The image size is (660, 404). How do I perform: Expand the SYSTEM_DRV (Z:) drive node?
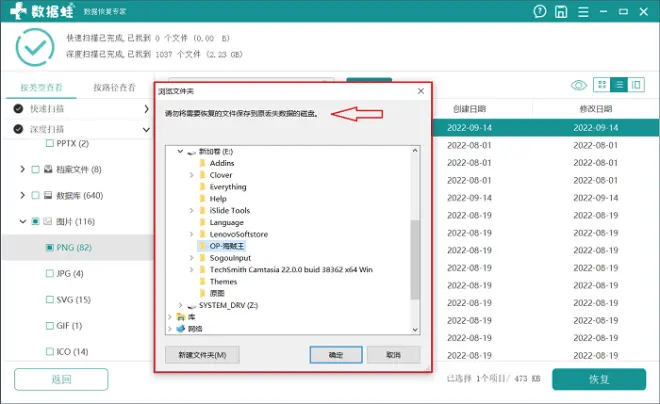(x=181, y=305)
